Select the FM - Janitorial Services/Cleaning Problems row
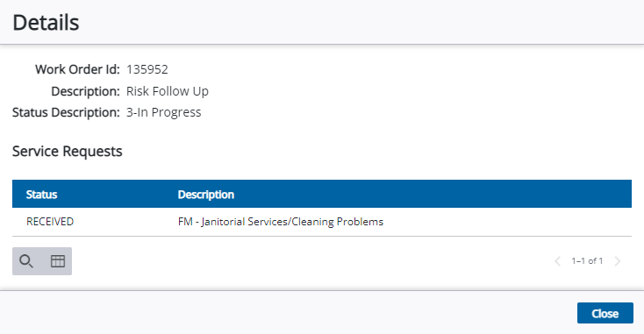 point(322,222)
